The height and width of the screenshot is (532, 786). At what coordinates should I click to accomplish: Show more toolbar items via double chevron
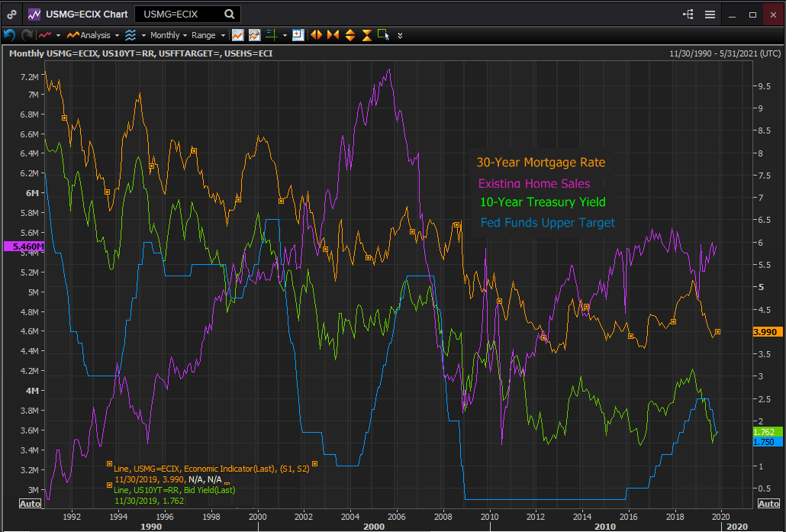point(401,35)
